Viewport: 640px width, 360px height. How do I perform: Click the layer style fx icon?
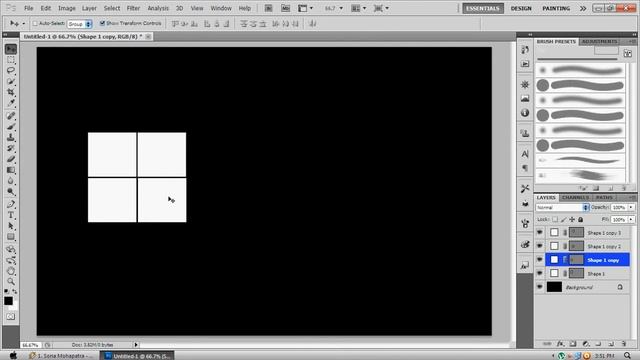tap(560, 344)
